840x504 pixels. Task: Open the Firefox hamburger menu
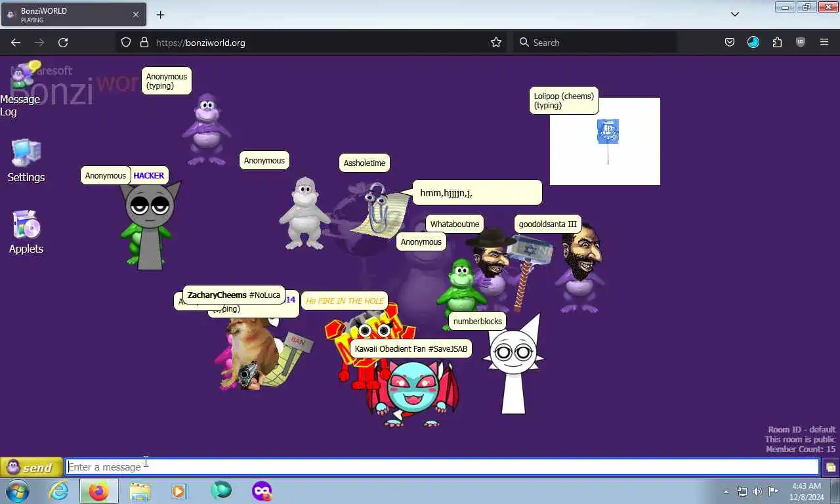[x=824, y=42]
